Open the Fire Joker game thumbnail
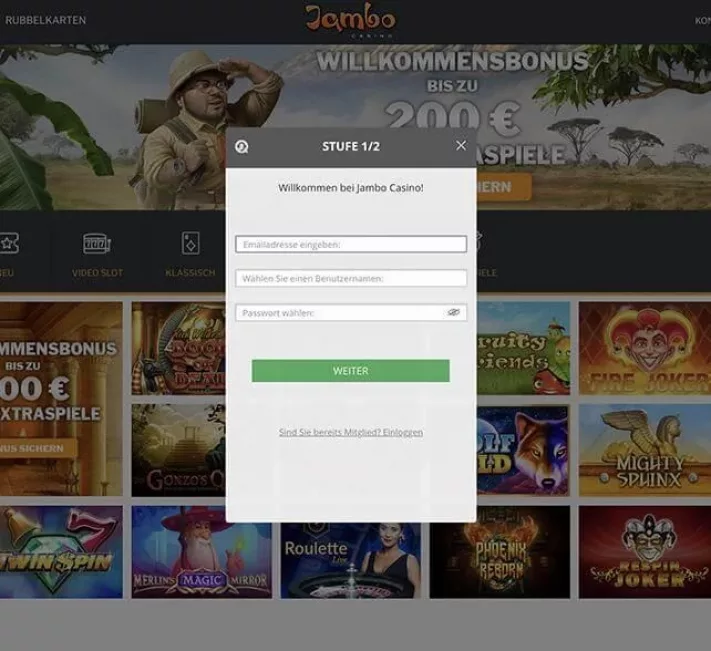711x651 pixels. pyautogui.click(x=645, y=348)
